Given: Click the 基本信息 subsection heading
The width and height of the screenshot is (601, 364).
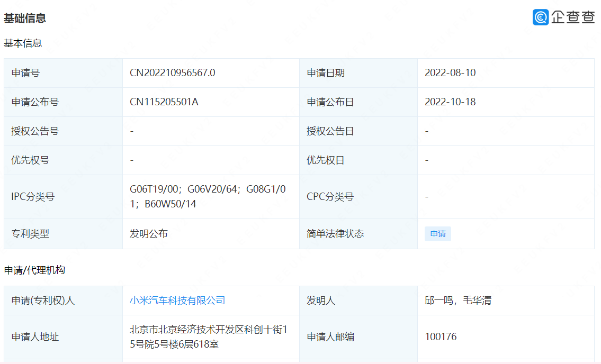Looking at the screenshot, I should click(23, 43).
